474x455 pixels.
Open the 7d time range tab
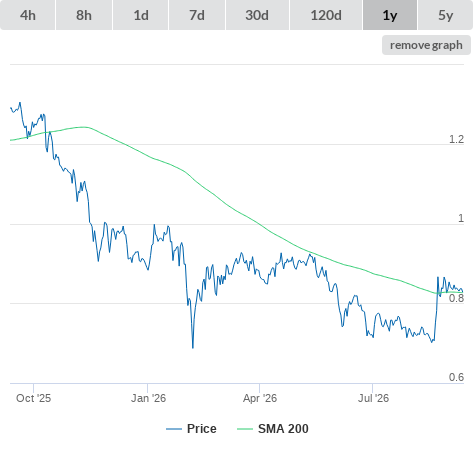point(197,15)
